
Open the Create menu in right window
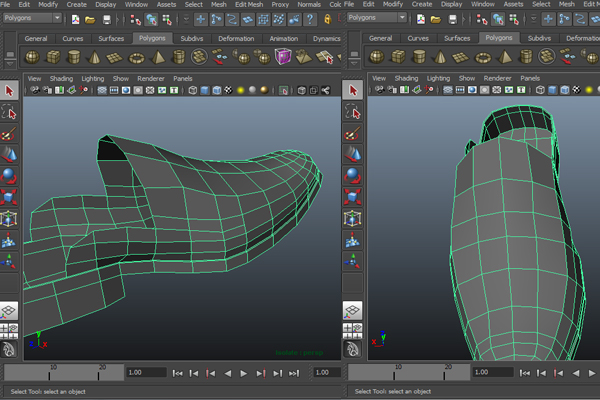click(x=422, y=4)
